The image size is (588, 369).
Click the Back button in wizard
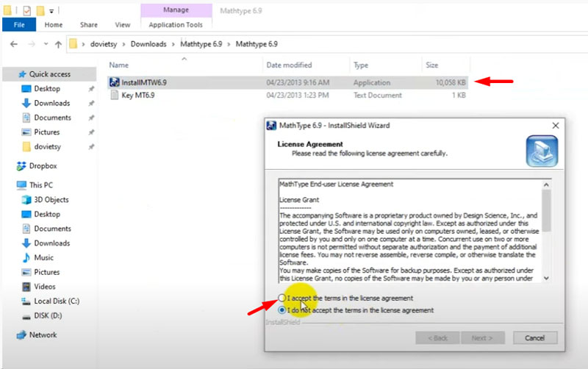coord(437,338)
